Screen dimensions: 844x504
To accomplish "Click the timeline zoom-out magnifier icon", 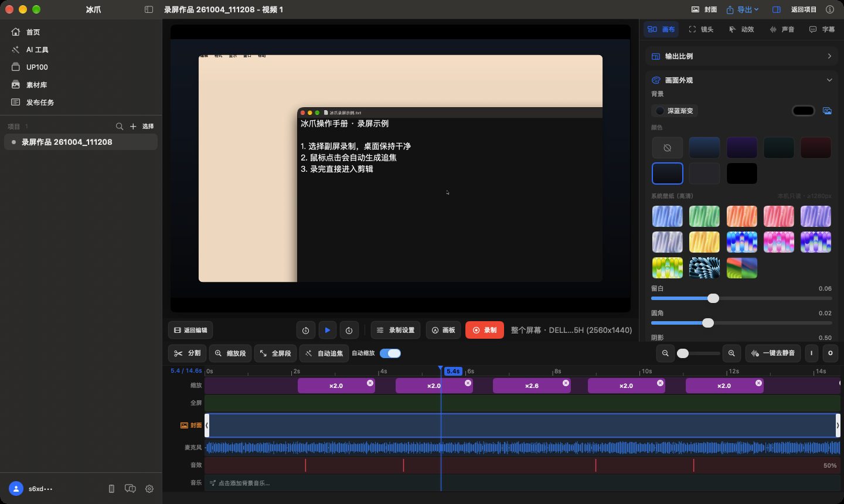I will (x=665, y=353).
